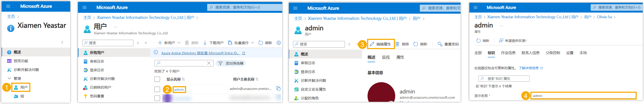The width and height of the screenshot is (644, 104).
Task: Click the 添加筛选器 button
Action: pos(231,63)
